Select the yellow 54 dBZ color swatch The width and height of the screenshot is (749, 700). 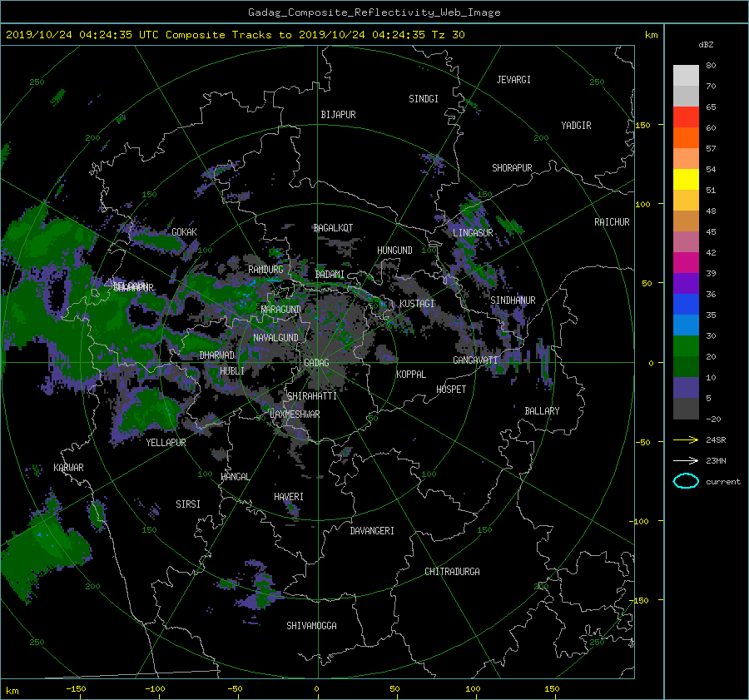click(x=686, y=179)
